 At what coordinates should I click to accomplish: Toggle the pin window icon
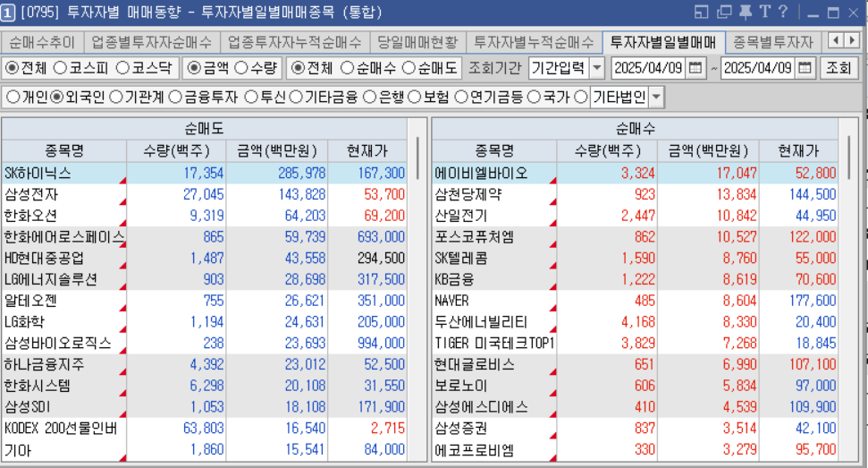746,12
